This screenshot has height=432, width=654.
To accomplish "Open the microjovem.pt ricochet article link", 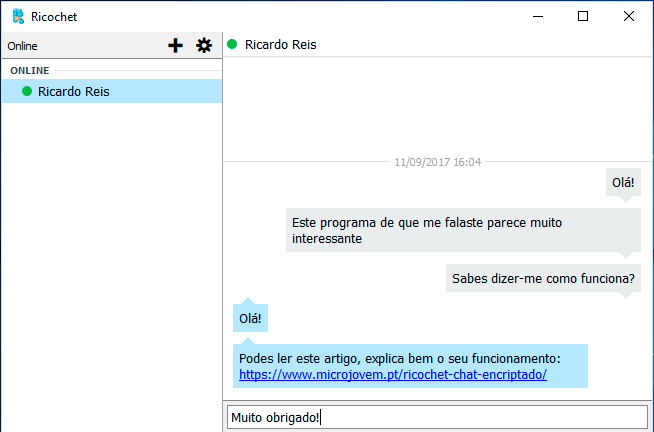I will [392, 374].
